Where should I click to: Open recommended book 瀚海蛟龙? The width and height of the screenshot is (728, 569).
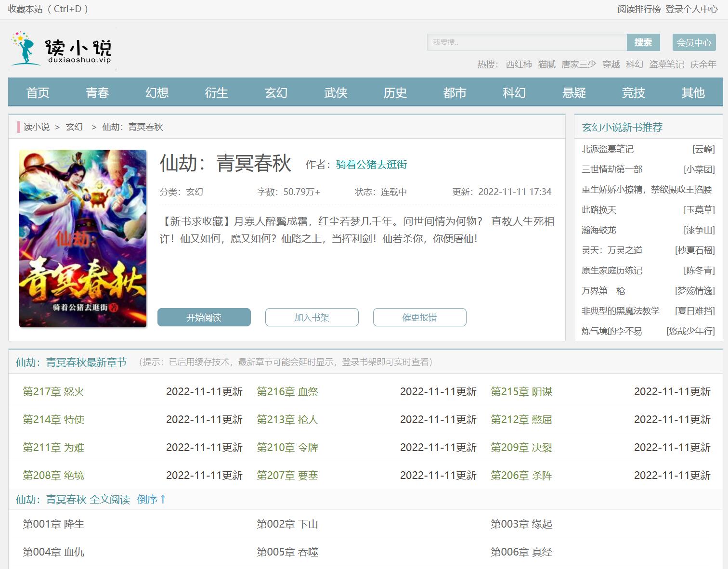coord(599,230)
